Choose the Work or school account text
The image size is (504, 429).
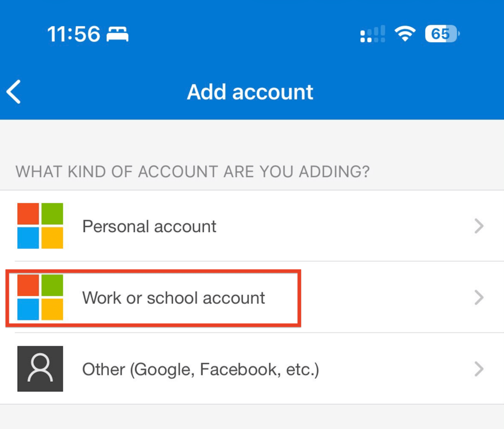coord(174,298)
